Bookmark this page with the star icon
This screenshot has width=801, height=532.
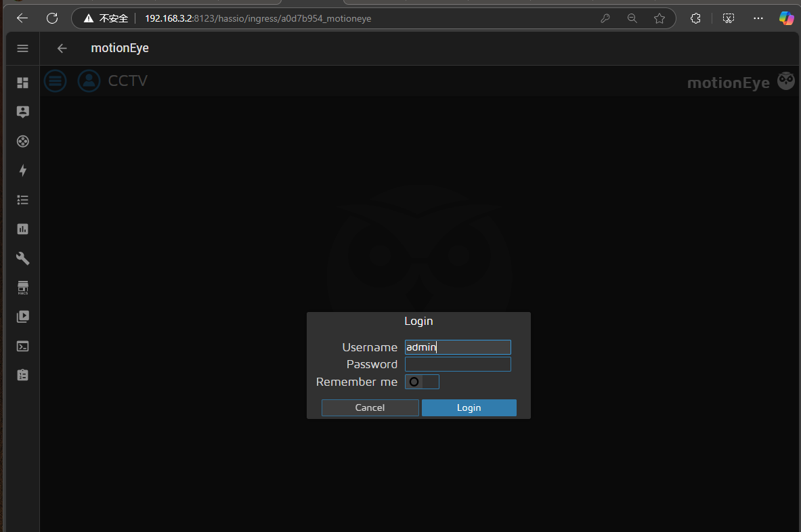(x=659, y=18)
